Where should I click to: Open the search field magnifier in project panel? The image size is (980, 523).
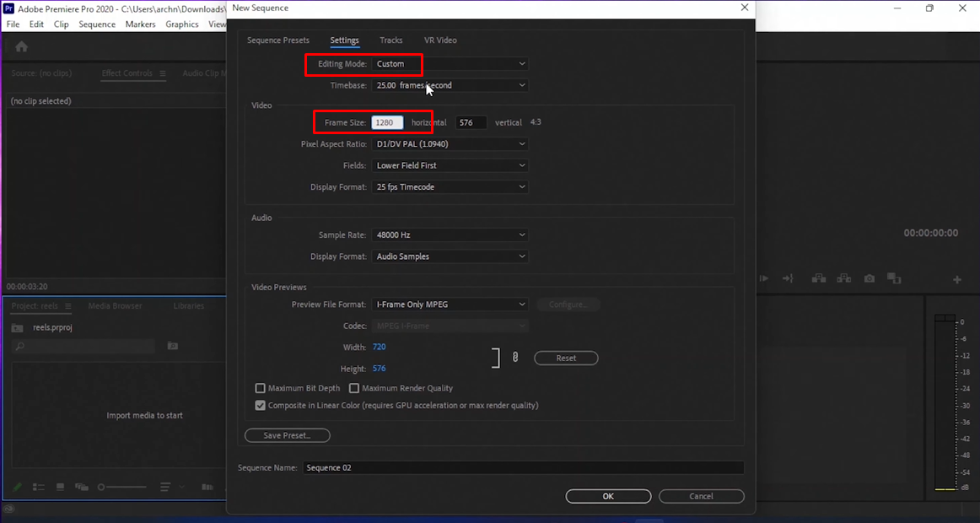[19, 346]
